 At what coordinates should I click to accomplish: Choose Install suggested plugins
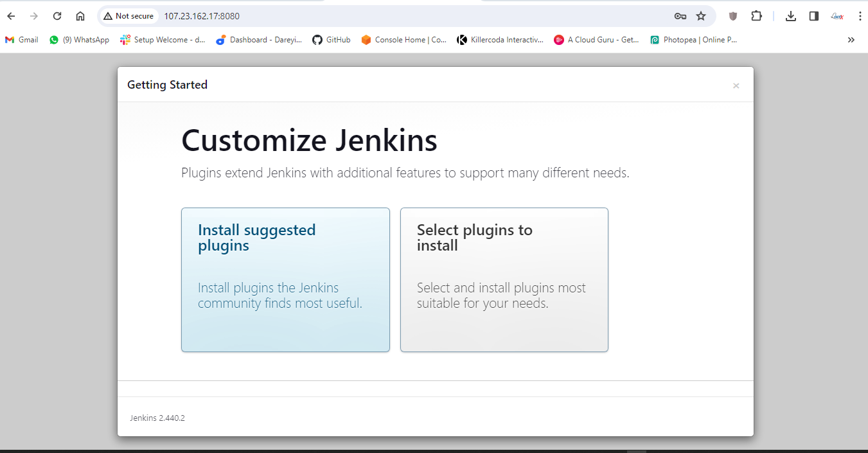[285, 280]
